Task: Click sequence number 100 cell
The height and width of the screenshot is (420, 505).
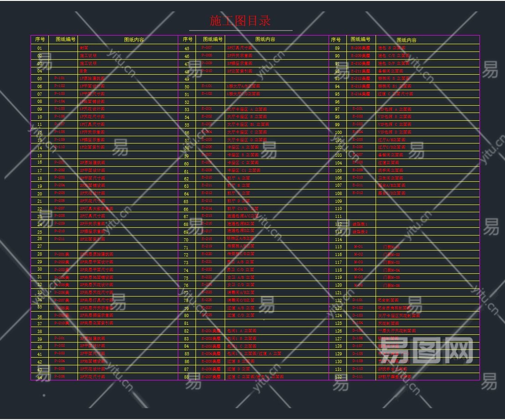Action: pos(338,132)
